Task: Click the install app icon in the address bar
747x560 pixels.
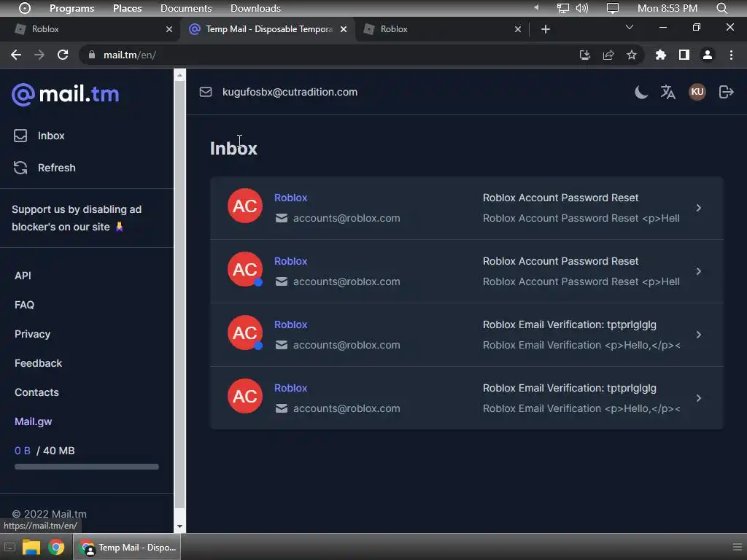Action: pos(584,55)
